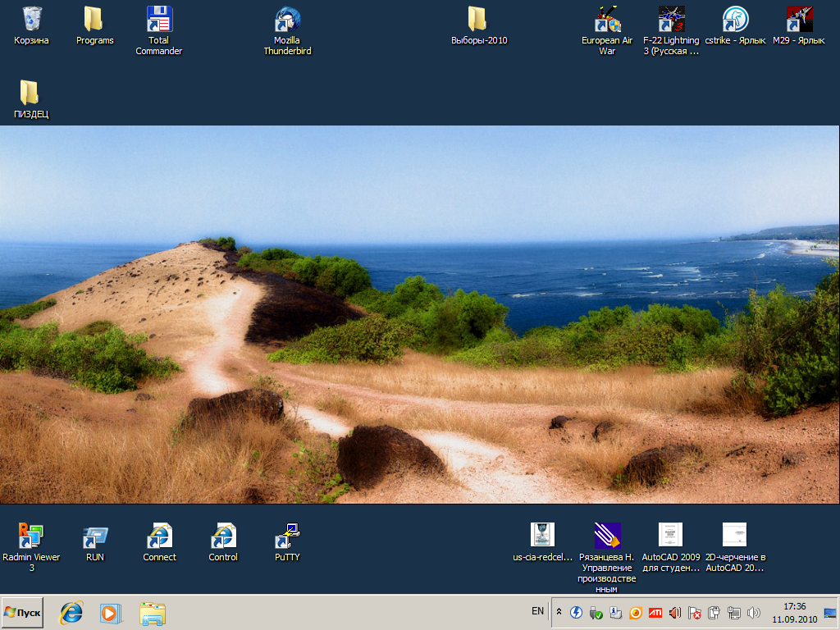Open the M29 shortcut

point(797,18)
